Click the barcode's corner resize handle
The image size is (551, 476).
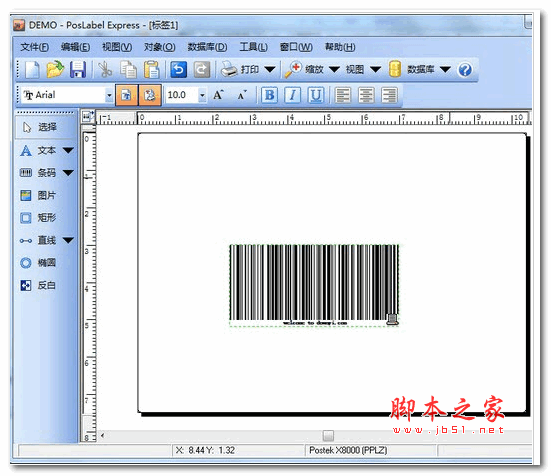(x=393, y=319)
